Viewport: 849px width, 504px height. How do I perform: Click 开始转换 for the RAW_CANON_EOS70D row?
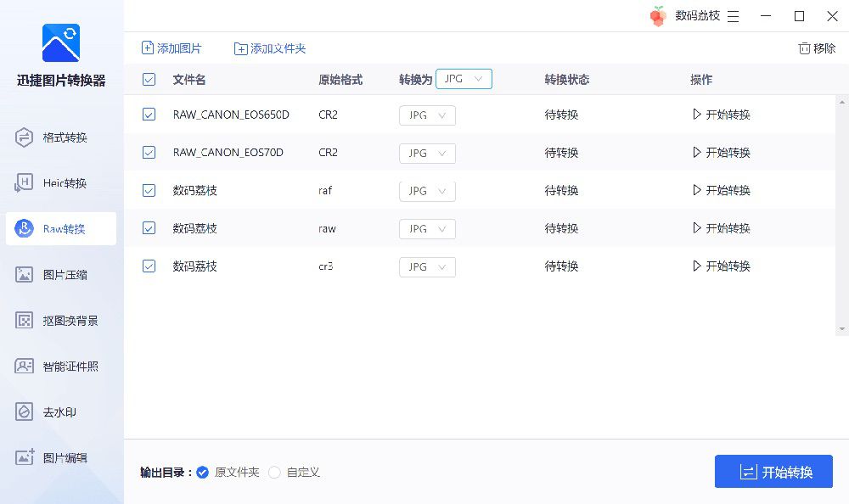(x=722, y=153)
